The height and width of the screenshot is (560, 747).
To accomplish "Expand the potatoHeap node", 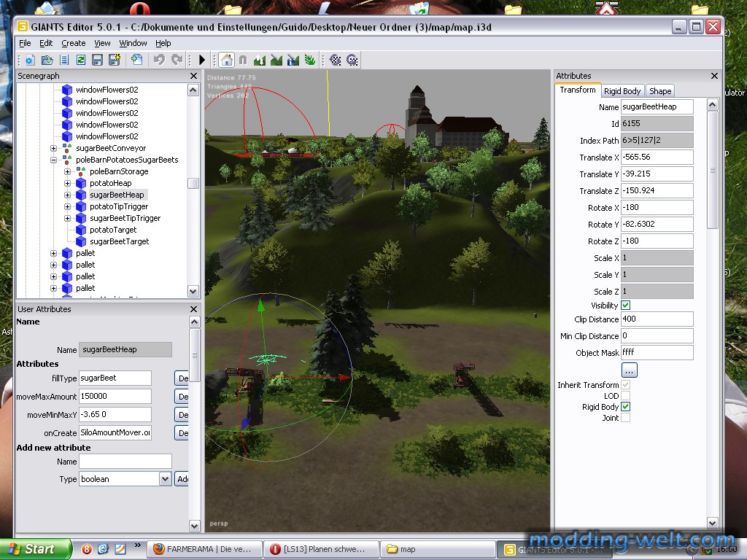I will [68, 183].
